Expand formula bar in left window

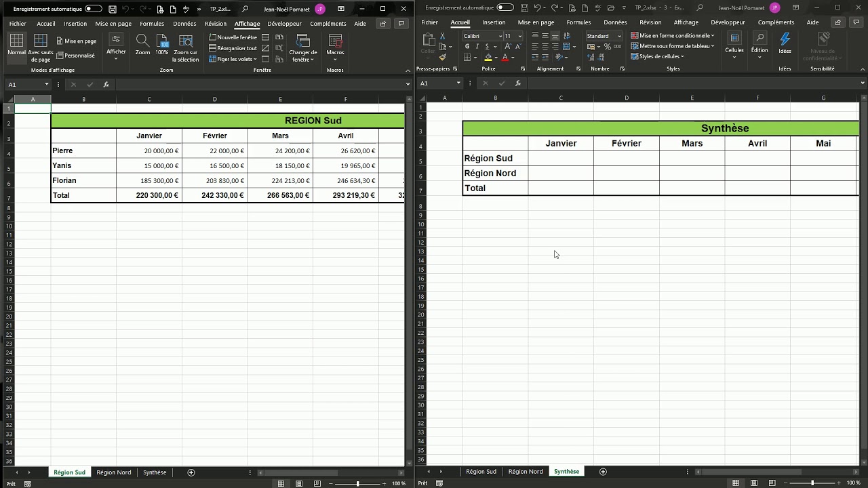tap(408, 84)
